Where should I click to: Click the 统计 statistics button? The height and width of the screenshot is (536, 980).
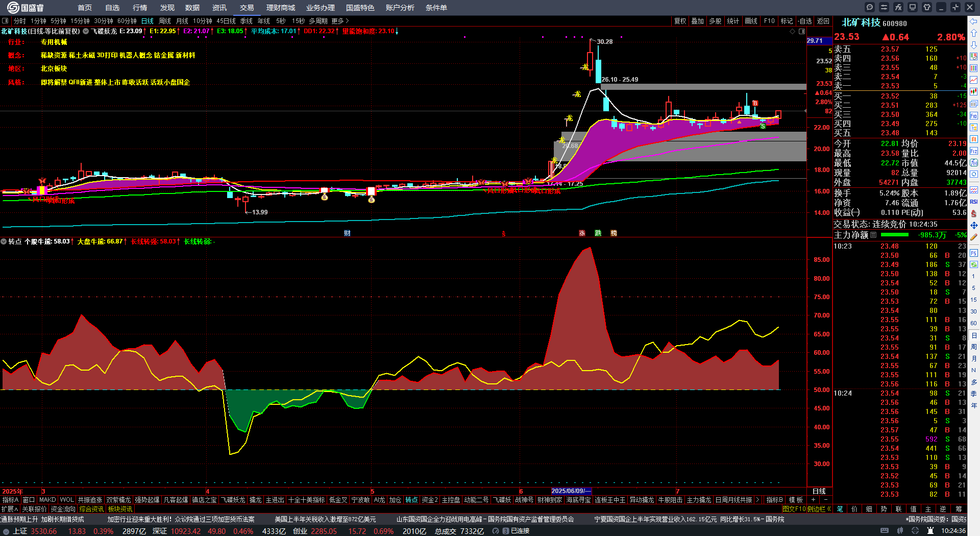click(x=733, y=21)
